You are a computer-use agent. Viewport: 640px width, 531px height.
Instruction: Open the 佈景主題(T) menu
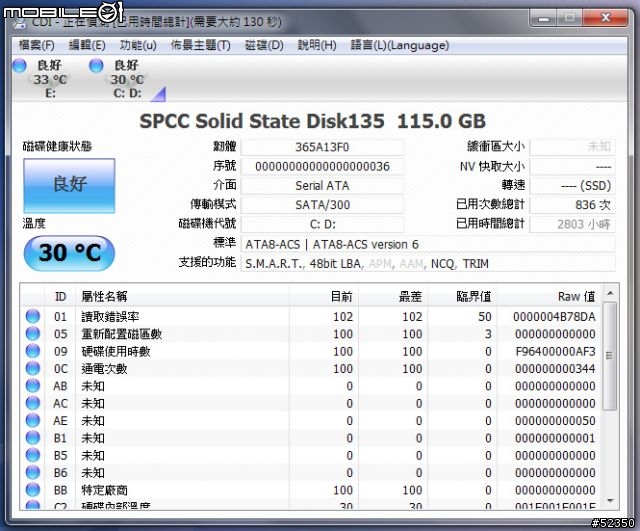(x=200, y=45)
